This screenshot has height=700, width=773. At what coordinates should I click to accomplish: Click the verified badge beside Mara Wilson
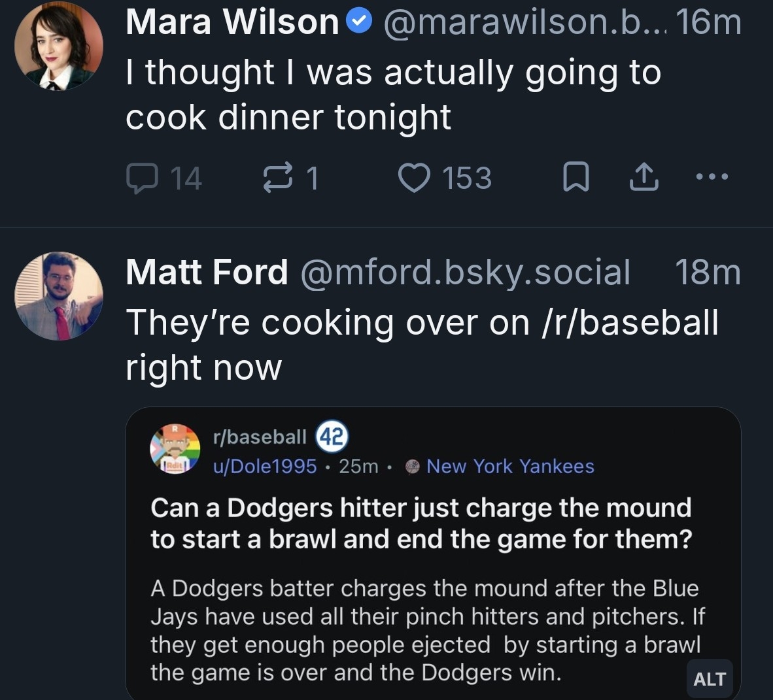point(358,22)
